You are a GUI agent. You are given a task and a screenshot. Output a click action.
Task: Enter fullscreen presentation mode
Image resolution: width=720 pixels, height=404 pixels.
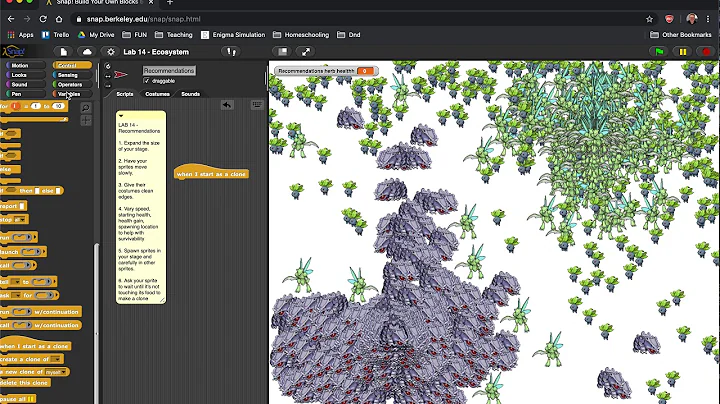(305, 51)
